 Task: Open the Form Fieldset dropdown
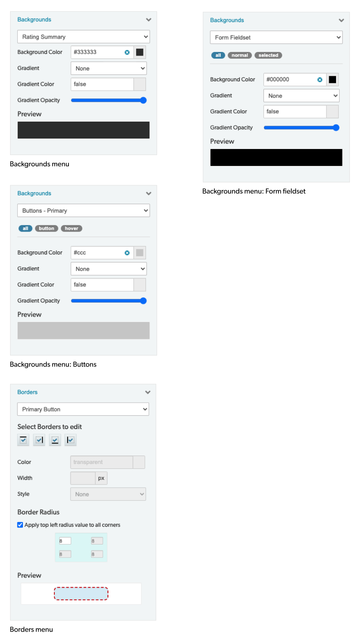(276, 37)
